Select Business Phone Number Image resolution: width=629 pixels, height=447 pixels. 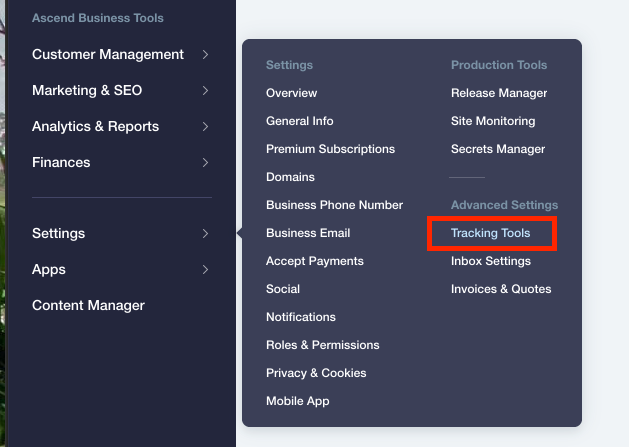[x=334, y=205]
